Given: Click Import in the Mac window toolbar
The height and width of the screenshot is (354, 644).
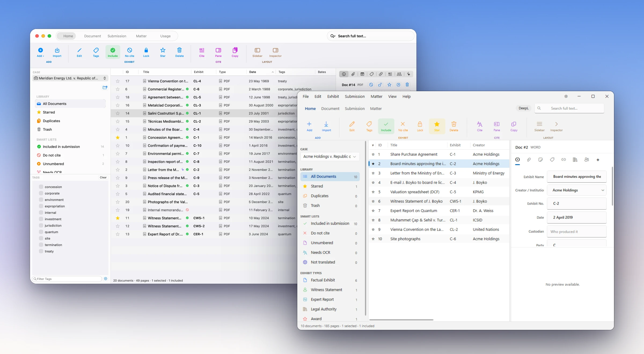Looking at the screenshot, I should [x=57, y=52].
